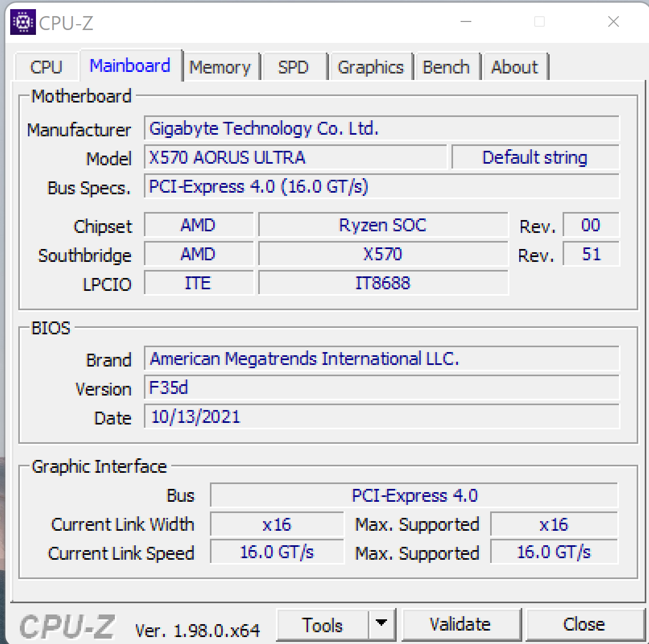This screenshot has height=644, width=649.
Task: Select the Manufacturer field Gigabyte Technology Co. Ltd.
Action: pos(382,129)
